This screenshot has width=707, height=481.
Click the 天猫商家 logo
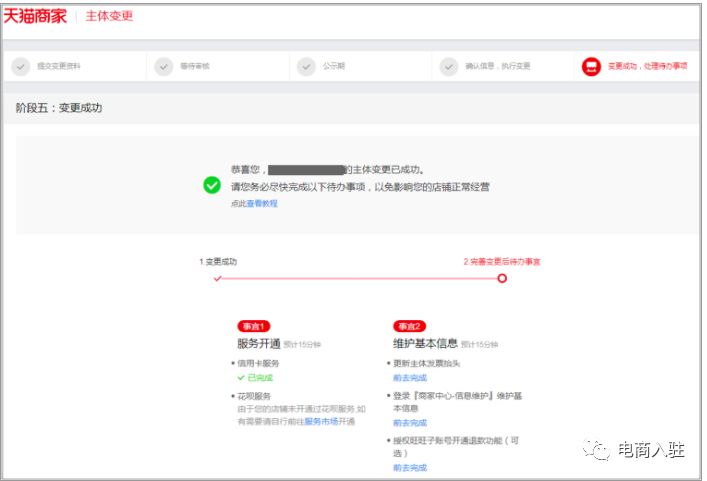tap(37, 16)
